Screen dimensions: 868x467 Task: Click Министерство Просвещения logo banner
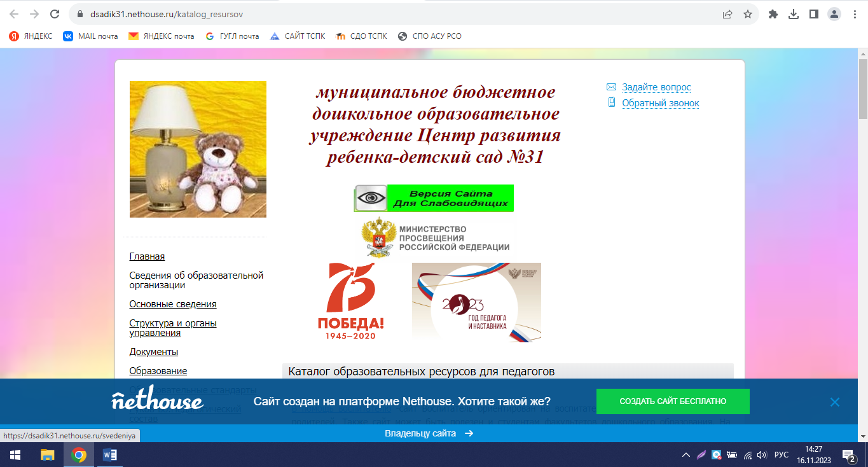435,237
